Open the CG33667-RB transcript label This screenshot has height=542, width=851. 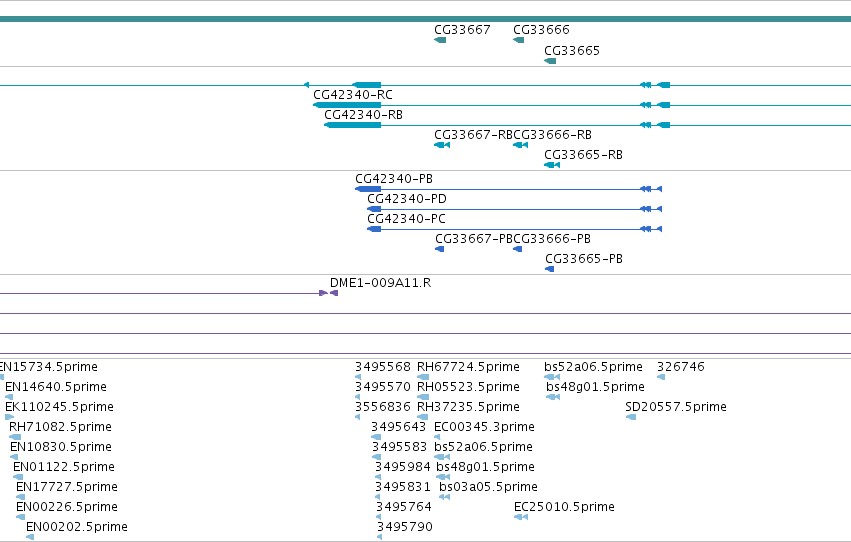pyautogui.click(x=473, y=135)
